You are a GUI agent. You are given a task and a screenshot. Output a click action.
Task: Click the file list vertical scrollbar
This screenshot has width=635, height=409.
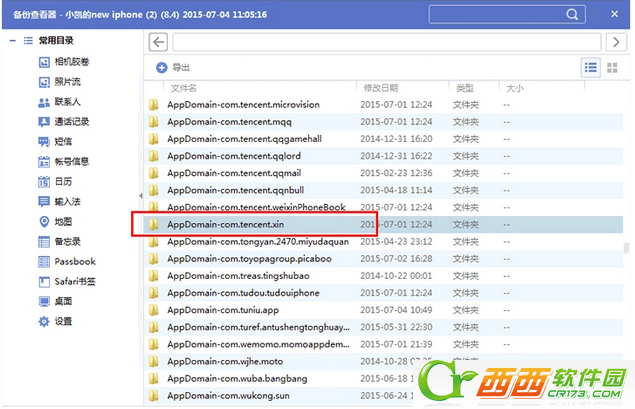pyautogui.click(x=626, y=248)
